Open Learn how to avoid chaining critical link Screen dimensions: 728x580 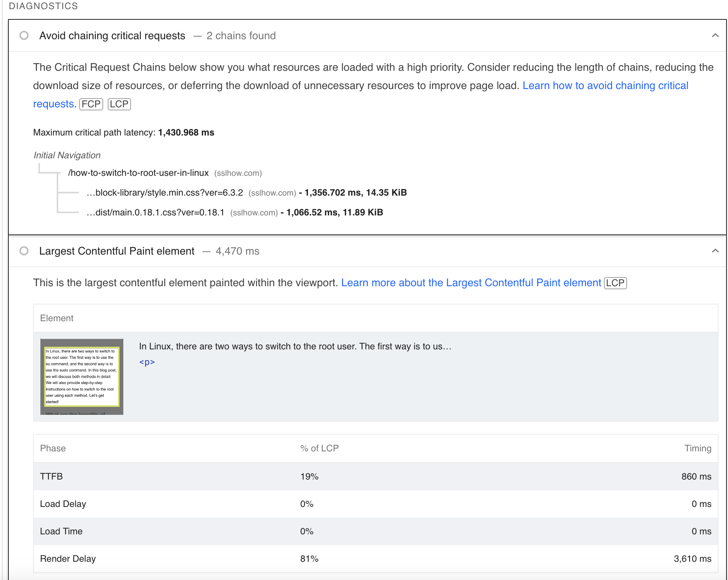point(605,86)
